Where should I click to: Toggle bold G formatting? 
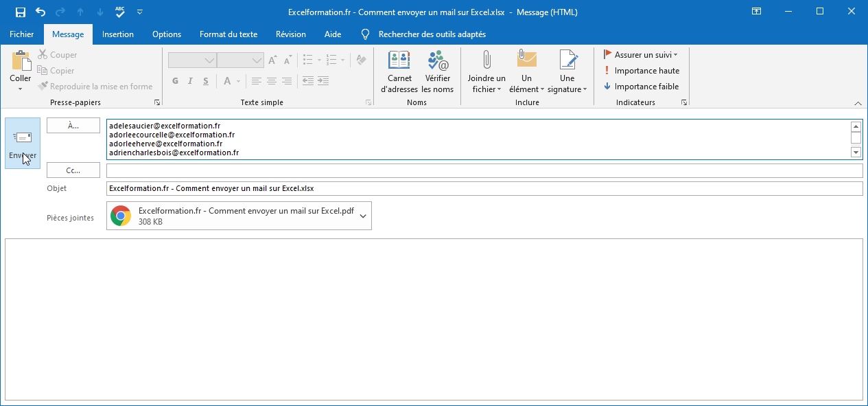(176, 81)
